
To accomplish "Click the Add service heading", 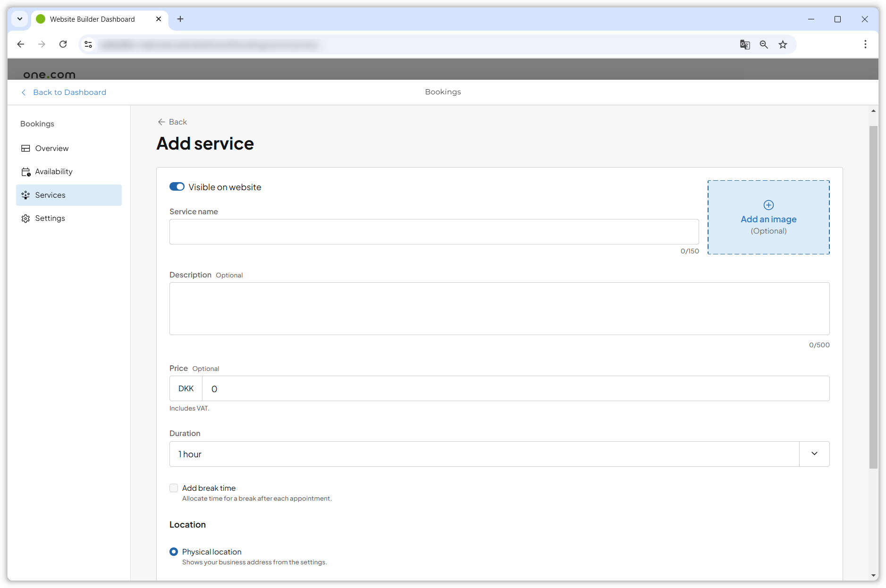I will tap(205, 143).
